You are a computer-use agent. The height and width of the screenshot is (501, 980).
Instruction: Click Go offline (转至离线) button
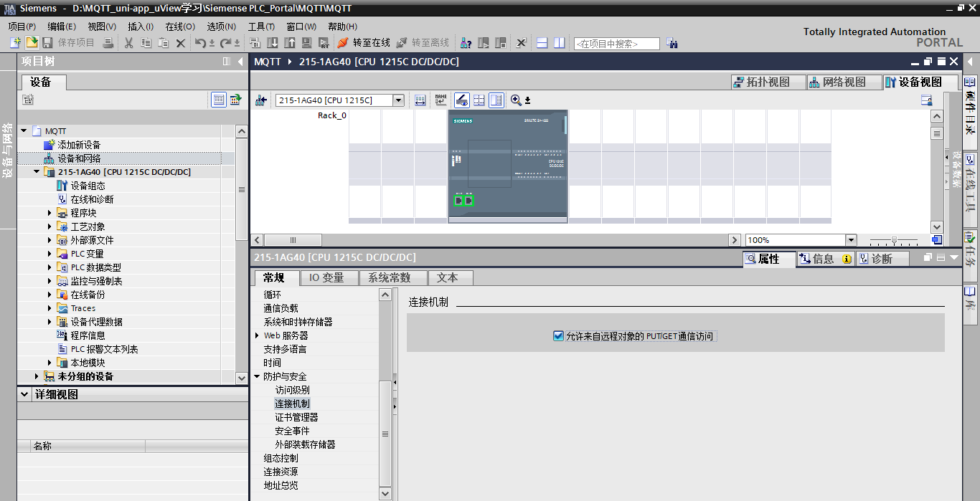(x=423, y=43)
